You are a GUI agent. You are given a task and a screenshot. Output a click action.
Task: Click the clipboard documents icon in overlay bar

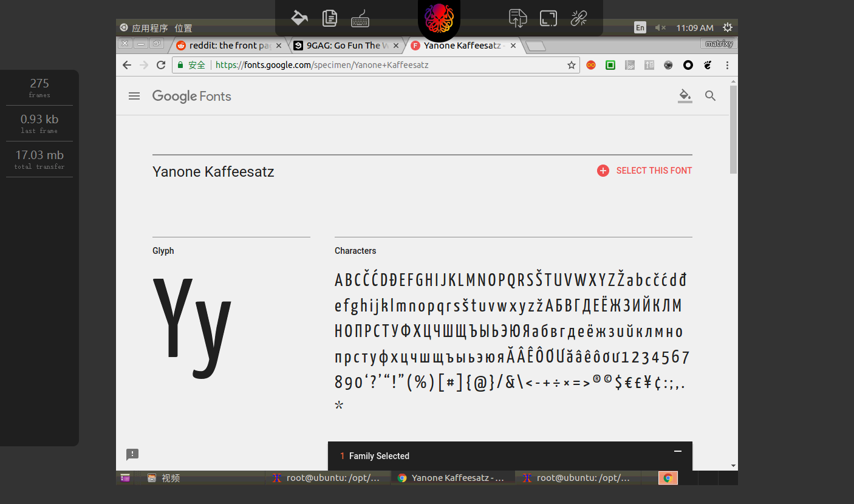[x=330, y=18]
